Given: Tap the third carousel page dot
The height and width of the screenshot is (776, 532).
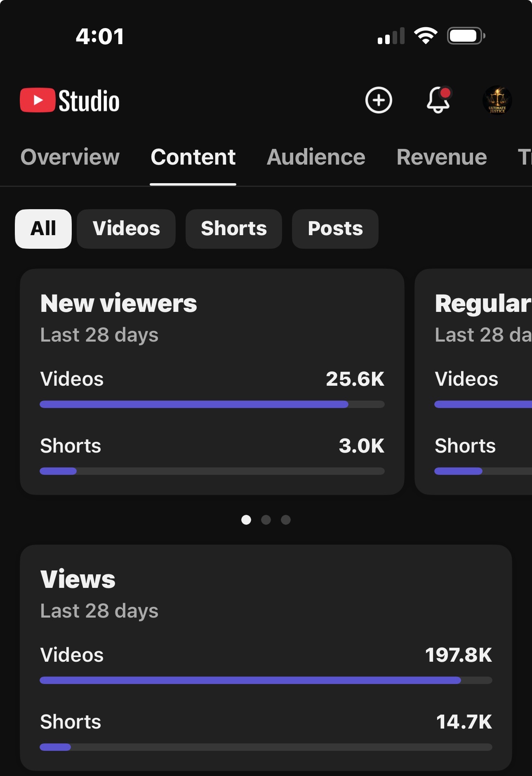Looking at the screenshot, I should tap(286, 520).
